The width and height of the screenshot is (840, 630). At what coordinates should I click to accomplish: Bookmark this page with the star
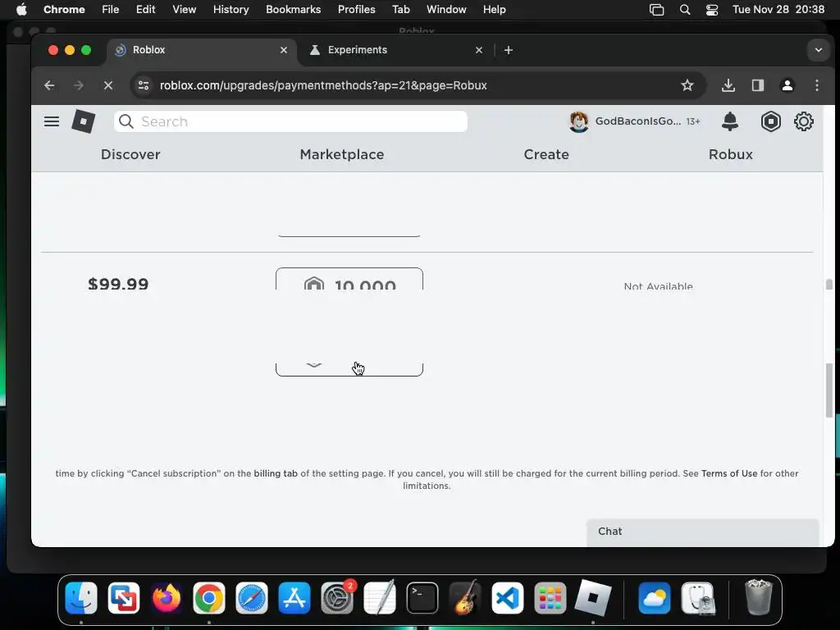(x=687, y=85)
